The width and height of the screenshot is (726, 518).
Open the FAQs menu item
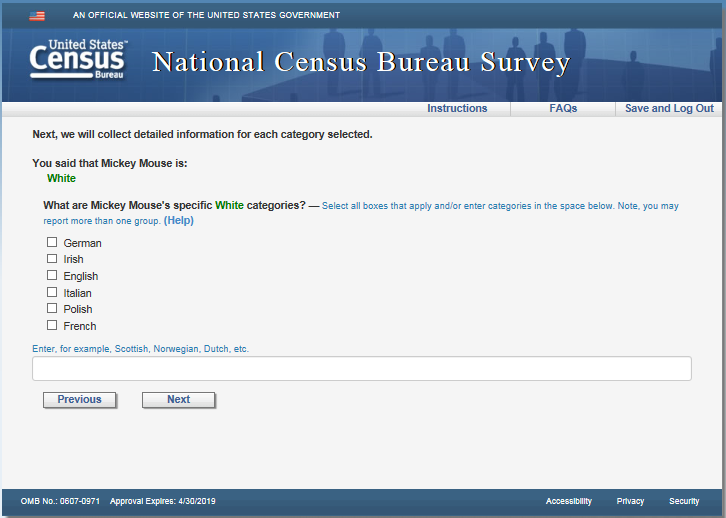(563, 108)
